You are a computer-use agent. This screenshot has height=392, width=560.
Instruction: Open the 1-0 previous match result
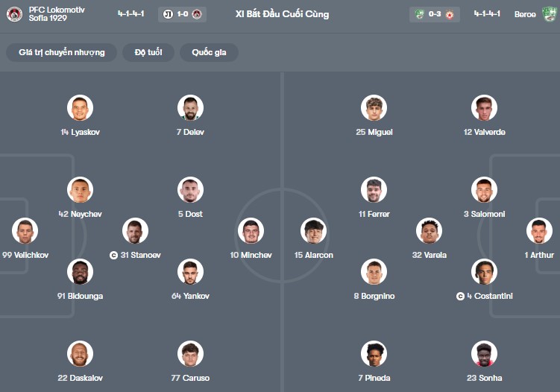(x=183, y=14)
